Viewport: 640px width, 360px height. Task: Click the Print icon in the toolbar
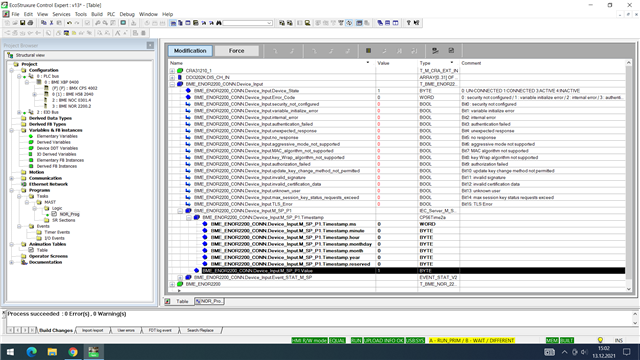click(x=30, y=23)
